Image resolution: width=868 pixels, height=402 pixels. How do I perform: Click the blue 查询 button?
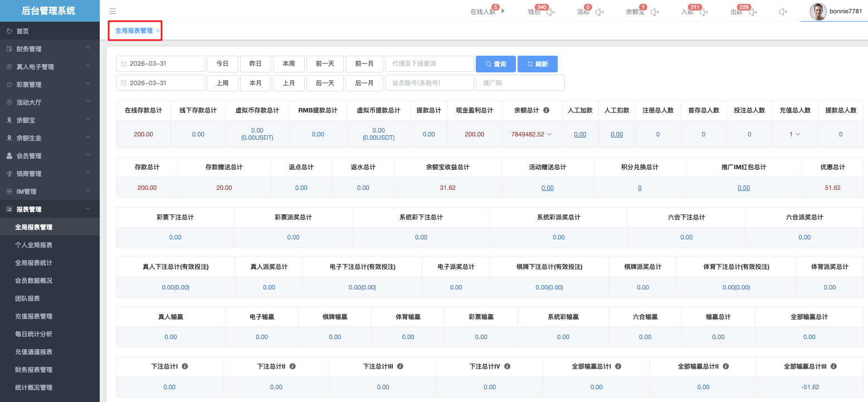(x=495, y=64)
